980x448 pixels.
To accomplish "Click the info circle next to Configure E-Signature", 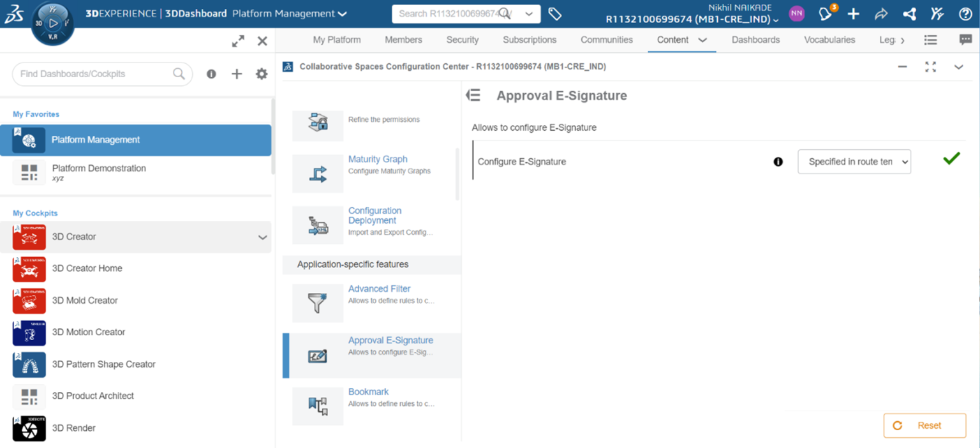I will point(778,161).
